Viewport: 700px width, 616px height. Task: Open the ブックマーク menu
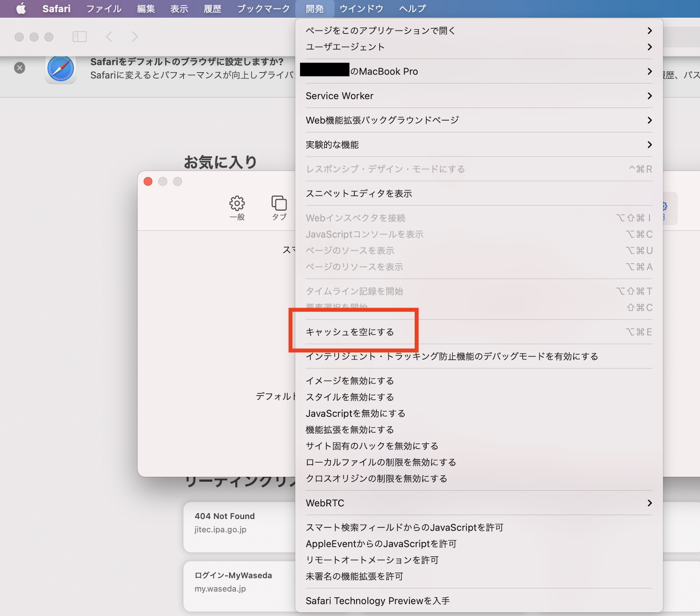[263, 9]
